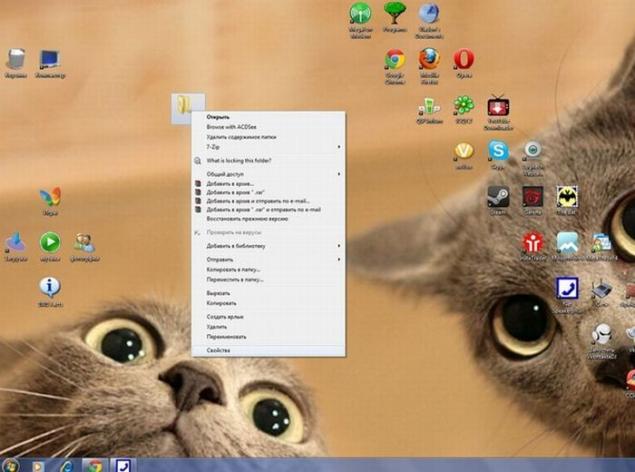The width and height of the screenshot is (635, 472).
Task: Open the white headset figure icon
Action: (602, 334)
